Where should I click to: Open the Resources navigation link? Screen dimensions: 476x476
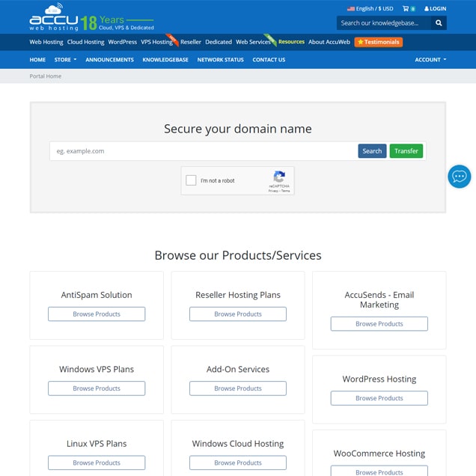coord(291,42)
